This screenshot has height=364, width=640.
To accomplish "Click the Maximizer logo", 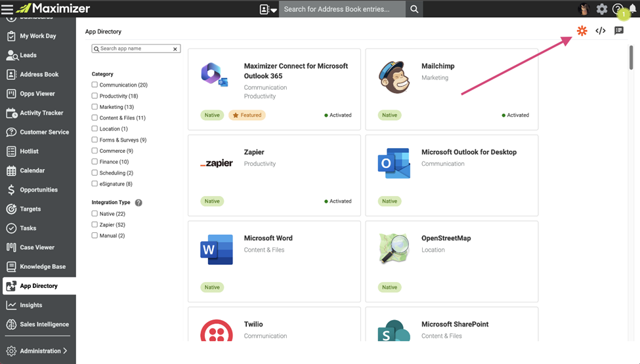I will coord(53,8).
